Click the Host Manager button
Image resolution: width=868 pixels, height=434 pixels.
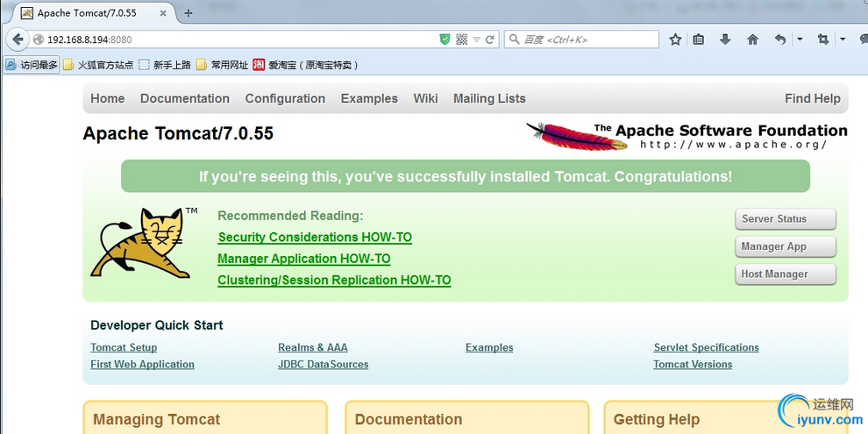(786, 274)
